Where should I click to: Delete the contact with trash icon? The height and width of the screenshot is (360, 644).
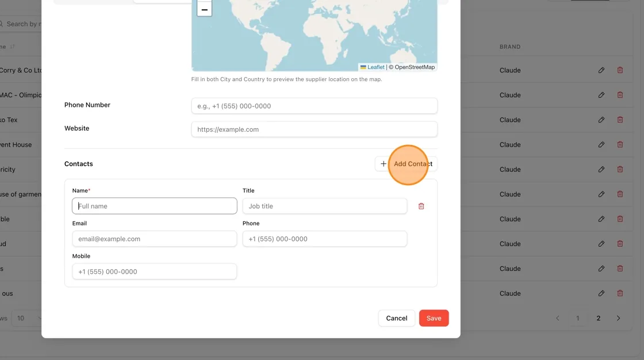421,206
